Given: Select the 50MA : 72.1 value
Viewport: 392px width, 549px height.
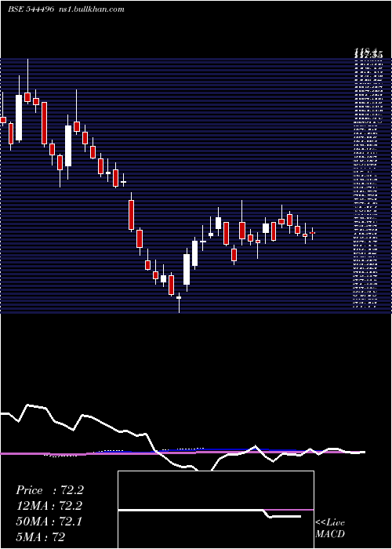Looking at the screenshot, I should pos(49,522).
